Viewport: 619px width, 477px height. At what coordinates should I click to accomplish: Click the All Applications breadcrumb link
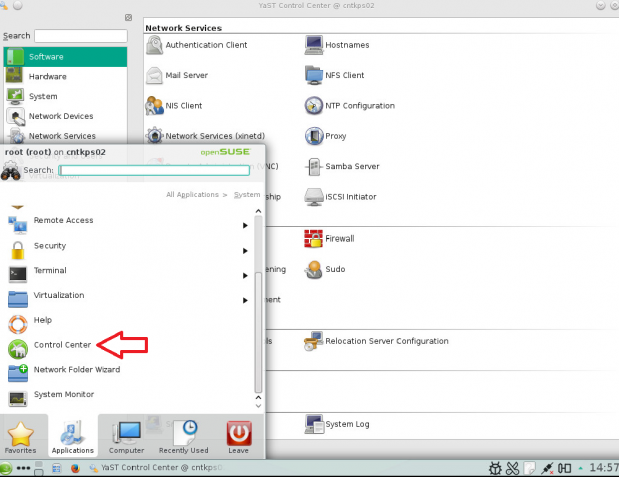[195, 195]
